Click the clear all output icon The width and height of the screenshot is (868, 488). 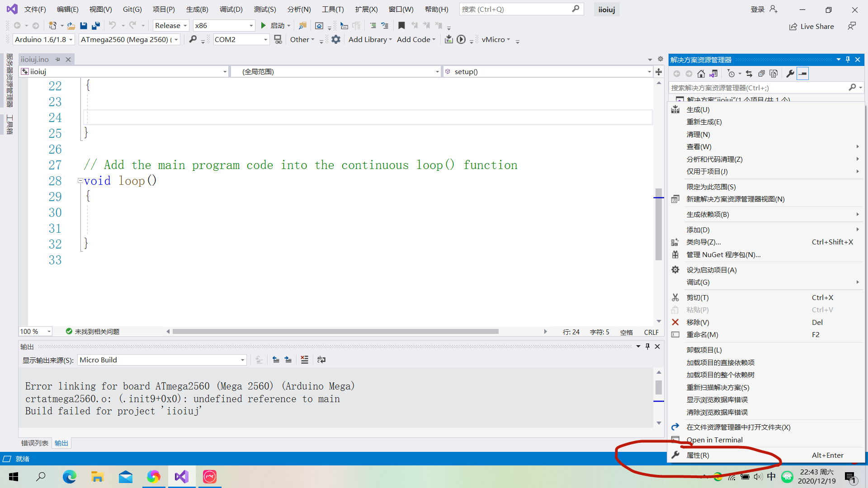click(304, 360)
